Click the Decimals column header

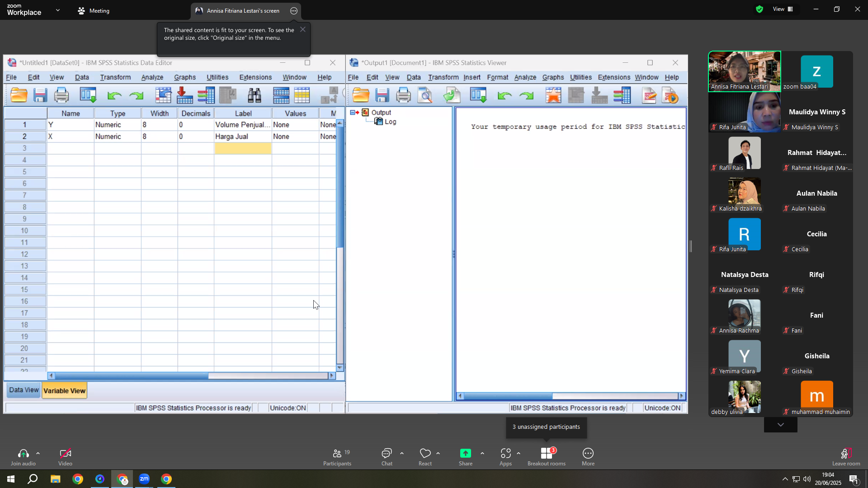point(196,113)
